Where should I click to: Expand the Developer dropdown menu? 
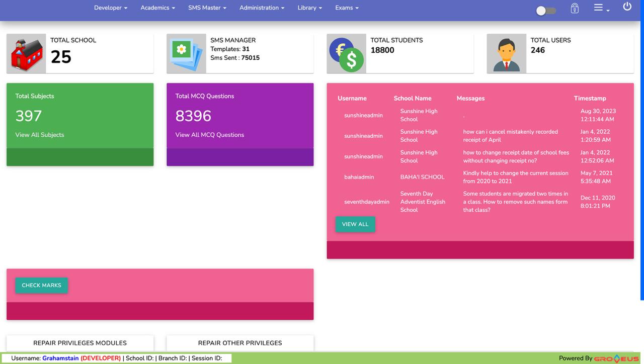click(111, 8)
